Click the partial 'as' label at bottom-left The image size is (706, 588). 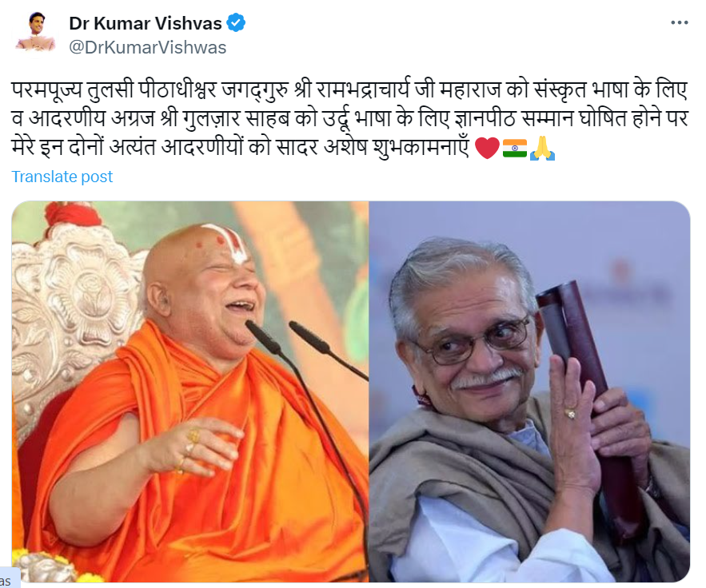pos(6,580)
